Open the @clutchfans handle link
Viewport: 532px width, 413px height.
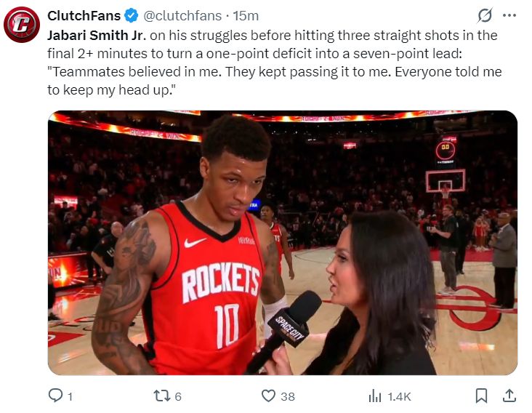tap(178, 15)
